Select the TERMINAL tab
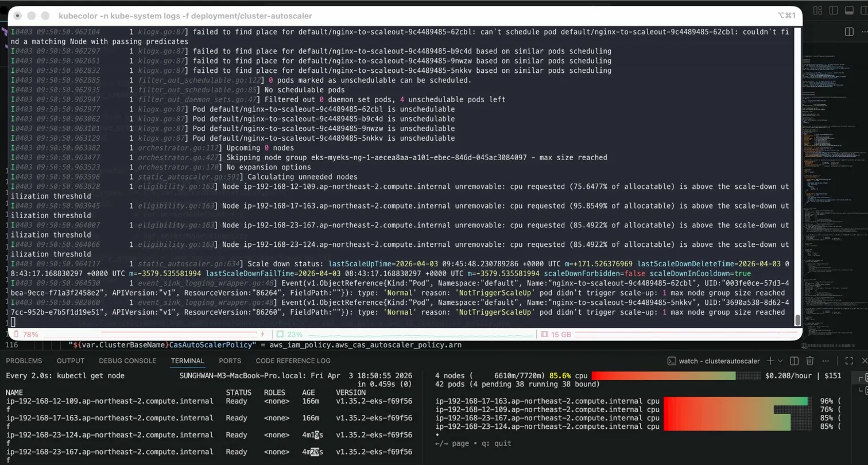868x465 pixels. tap(187, 361)
